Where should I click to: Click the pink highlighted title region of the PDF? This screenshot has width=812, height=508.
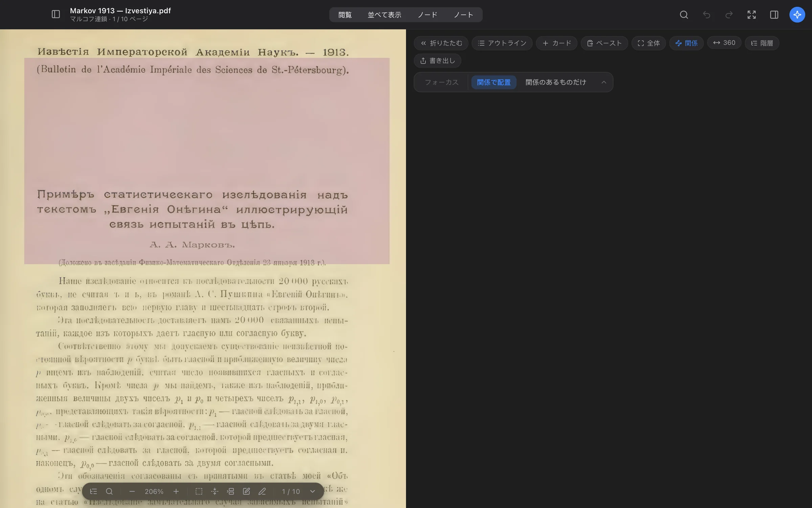[207, 161]
